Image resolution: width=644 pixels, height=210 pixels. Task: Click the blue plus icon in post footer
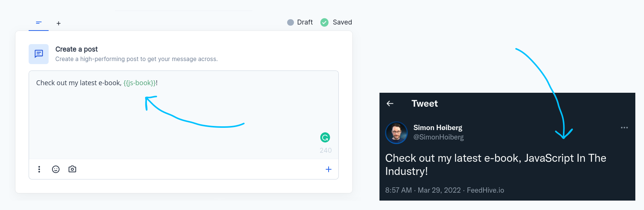(329, 169)
